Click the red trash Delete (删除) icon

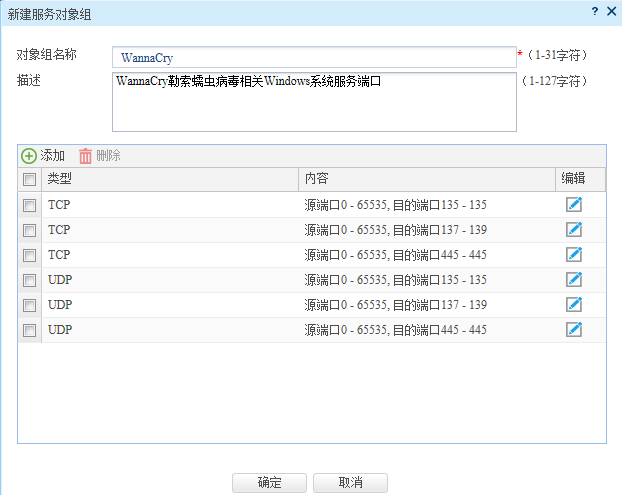click(x=85, y=156)
